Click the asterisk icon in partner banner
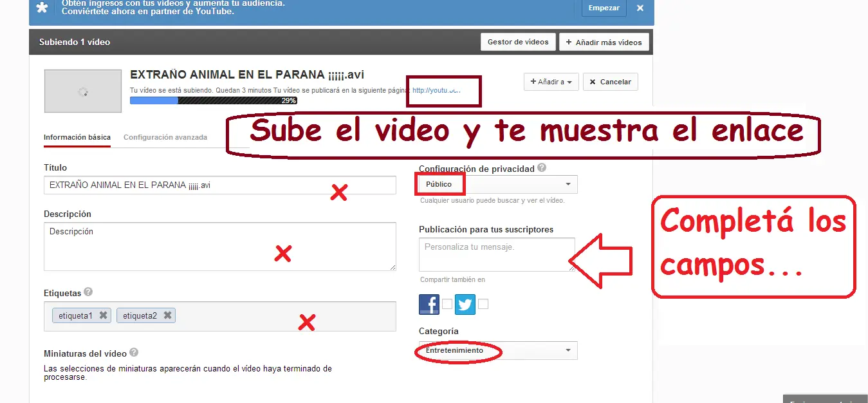This screenshot has height=403, width=868. 42,8
